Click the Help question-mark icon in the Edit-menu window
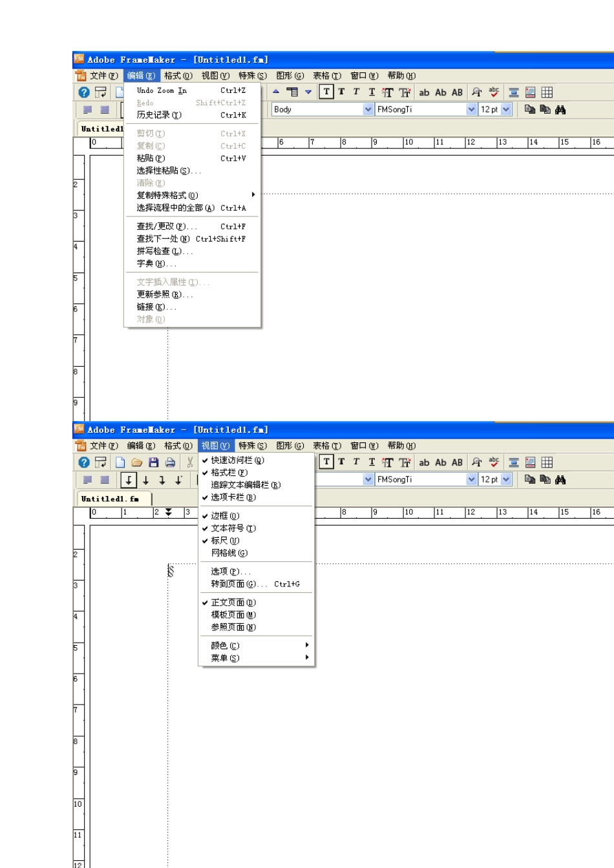The image size is (614, 868). 83,92
